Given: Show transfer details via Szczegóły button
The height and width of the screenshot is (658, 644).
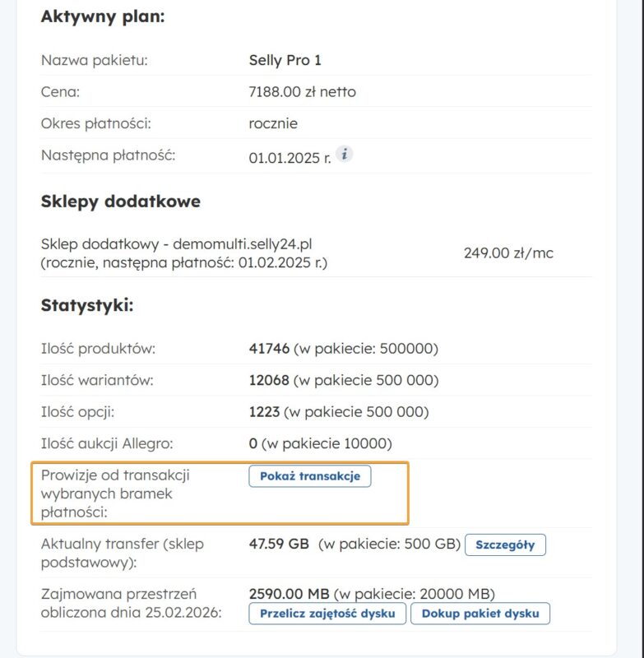Looking at the screenshot, I should (x=505, y=544).
